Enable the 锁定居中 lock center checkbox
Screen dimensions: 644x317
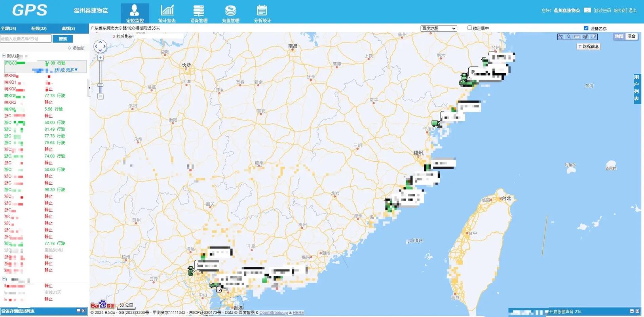click(469, 28)
